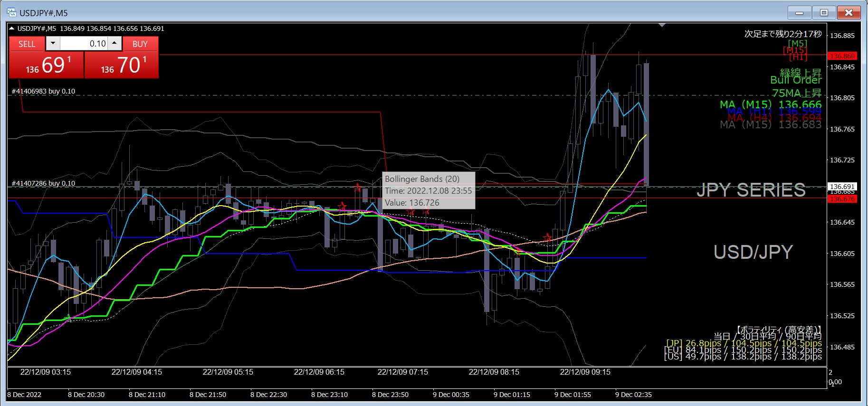This screenshot has height=406, width=868.
Task: Click the current price label 136.691
Action: [842, 187]
